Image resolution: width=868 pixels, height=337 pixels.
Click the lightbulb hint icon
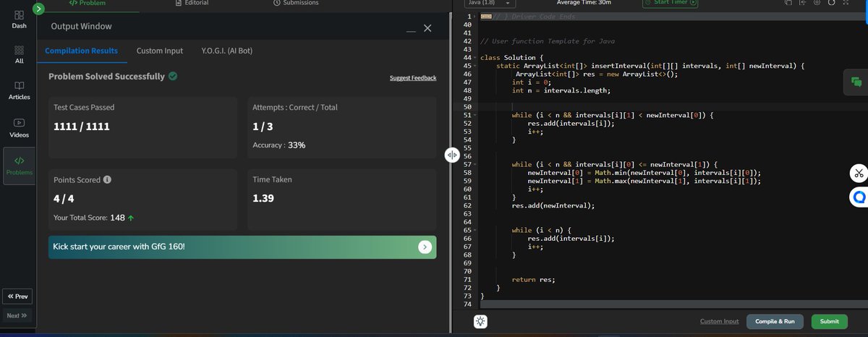[482, 322]
